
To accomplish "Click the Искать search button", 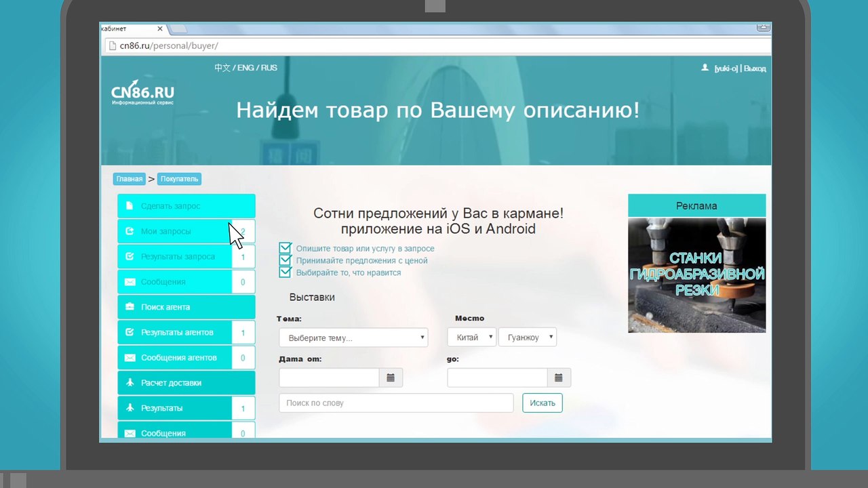I will pos(542,403).
